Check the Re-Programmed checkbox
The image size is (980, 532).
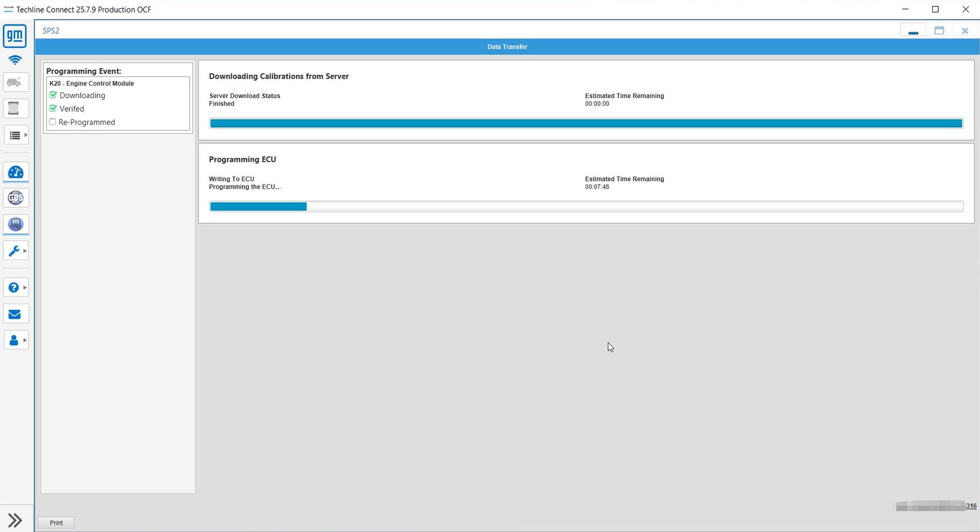point(53,122)
